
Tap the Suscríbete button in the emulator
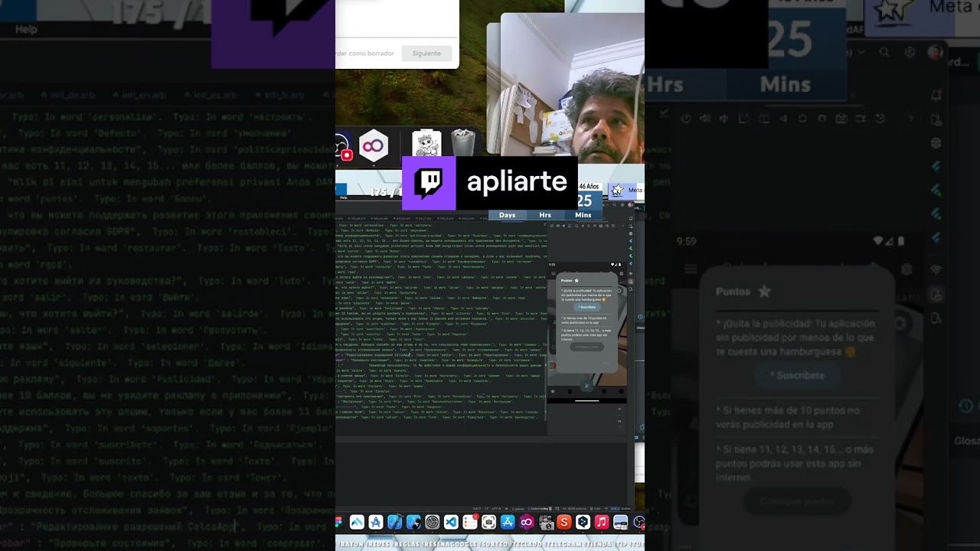pos(587,307)
